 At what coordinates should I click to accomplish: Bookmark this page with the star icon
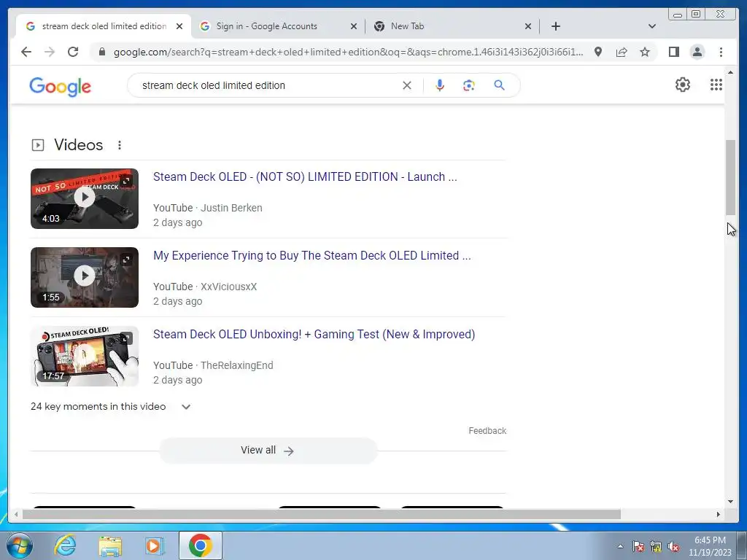(x=645, y=52)
